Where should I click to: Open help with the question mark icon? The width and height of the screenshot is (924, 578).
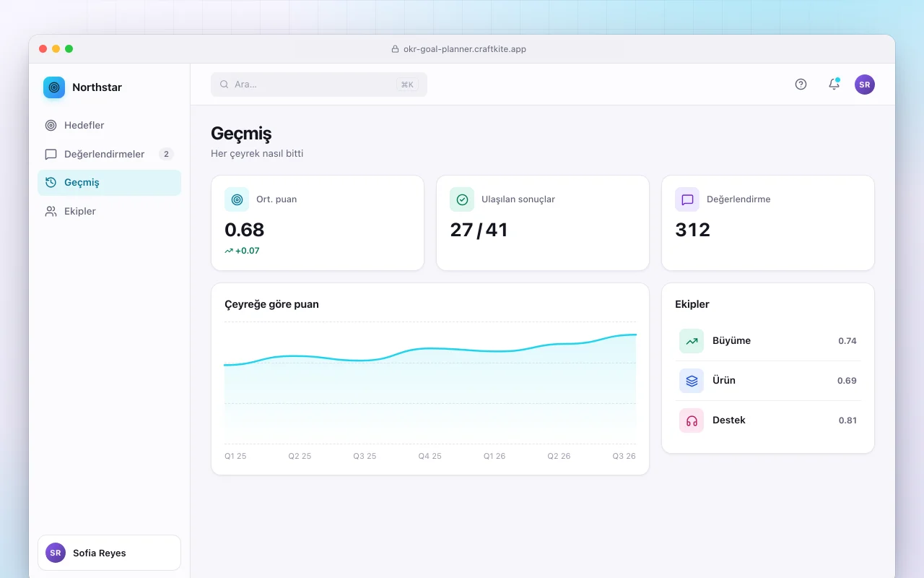801,85
